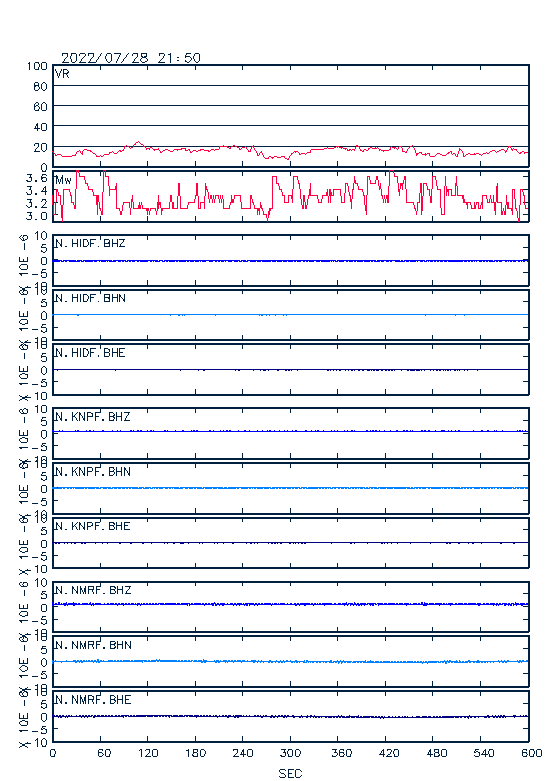
Task: Click the N.HIDF.BHE channel label
Action: [x=90, y=353]
